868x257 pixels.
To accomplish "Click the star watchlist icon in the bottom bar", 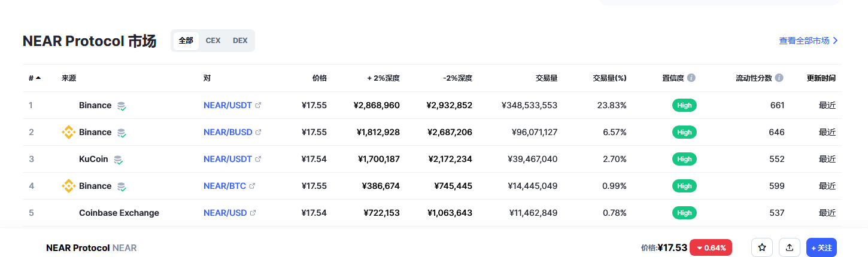I will pyautogui.click(x=762, y=247).
